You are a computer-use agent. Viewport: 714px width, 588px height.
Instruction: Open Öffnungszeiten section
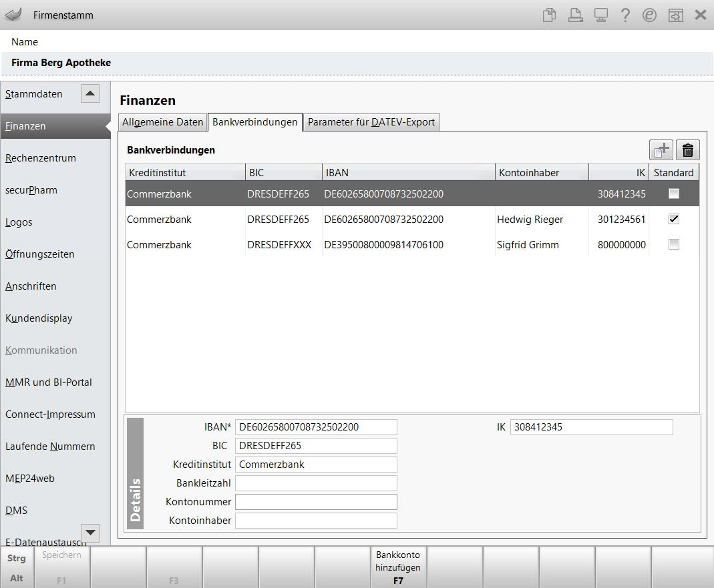(39, 254)
